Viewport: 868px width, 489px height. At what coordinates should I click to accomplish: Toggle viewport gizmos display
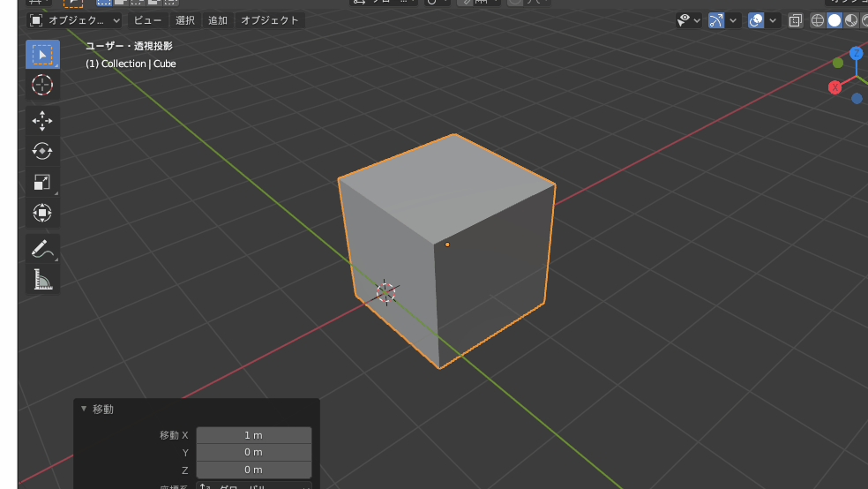[x=715, y=20]
